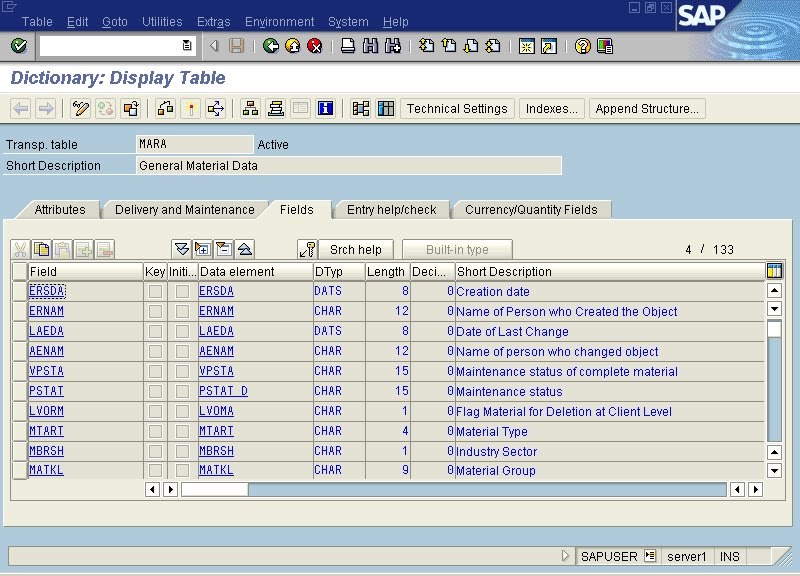Open the Utilities menu
The height and width of the screenshot is (576, 800).
point(162,21)
